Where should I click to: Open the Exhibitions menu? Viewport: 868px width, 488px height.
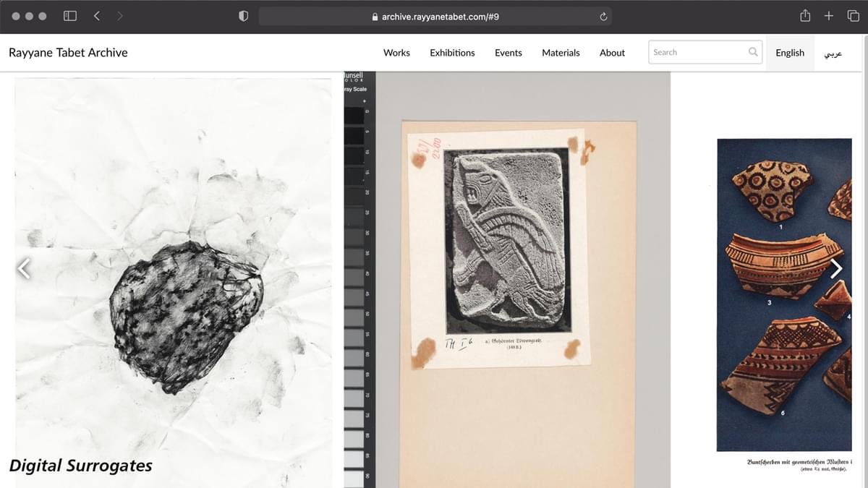point(452,53)
